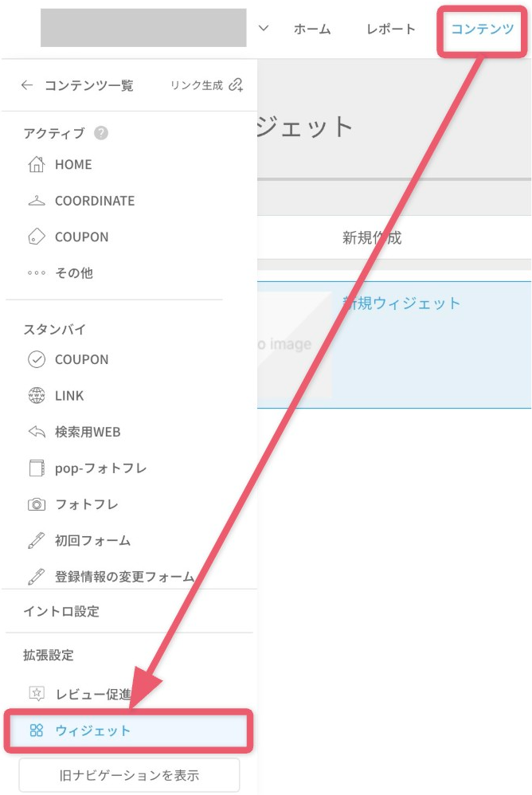
Task: Open 登録情報の変更フォーム content
Action: 125,577
